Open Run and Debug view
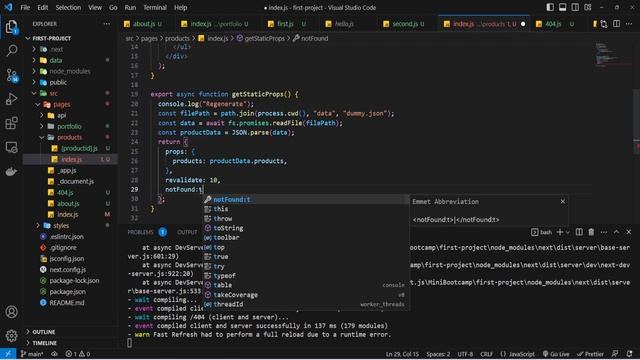 tap(11, 99)
